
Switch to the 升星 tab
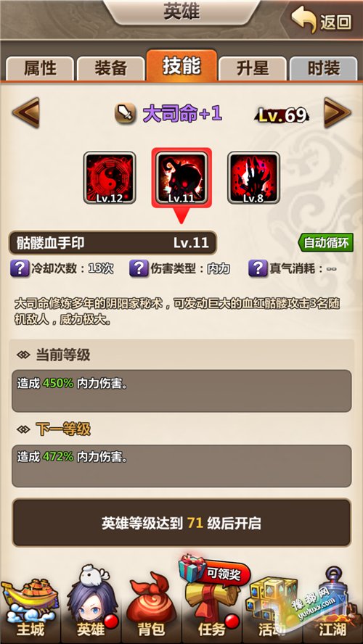(253, 69)
